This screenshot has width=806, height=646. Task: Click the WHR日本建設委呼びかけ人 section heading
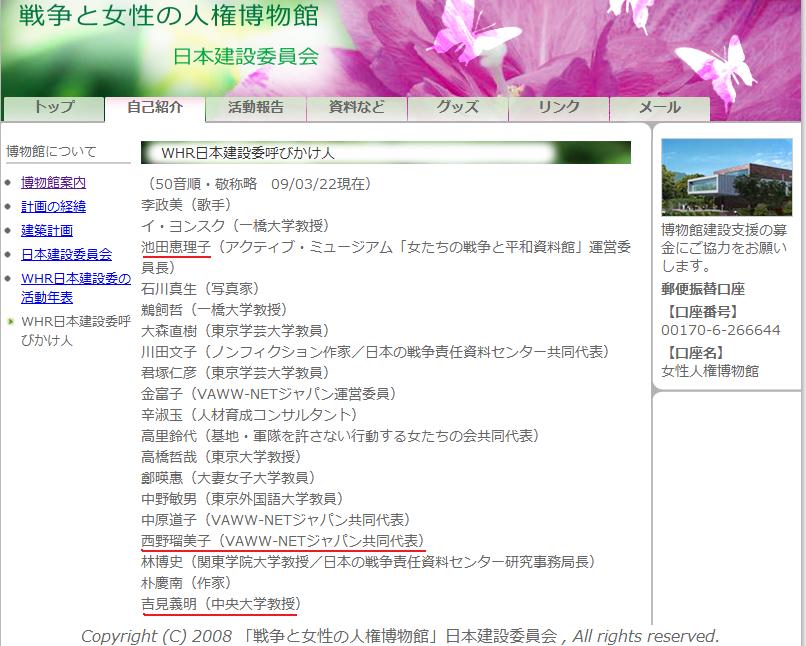(x=248, y=153)
